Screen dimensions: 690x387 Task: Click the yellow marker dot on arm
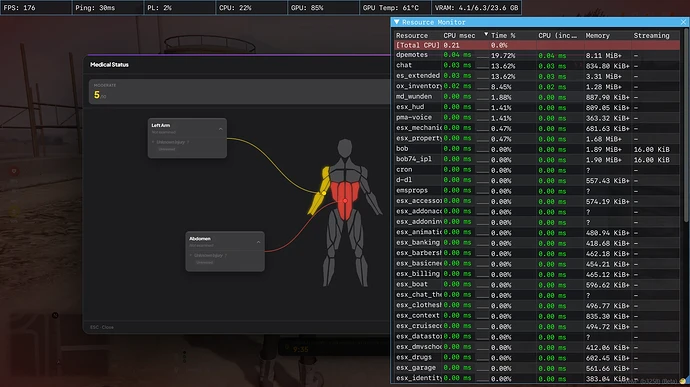click(x=324, y=193)
